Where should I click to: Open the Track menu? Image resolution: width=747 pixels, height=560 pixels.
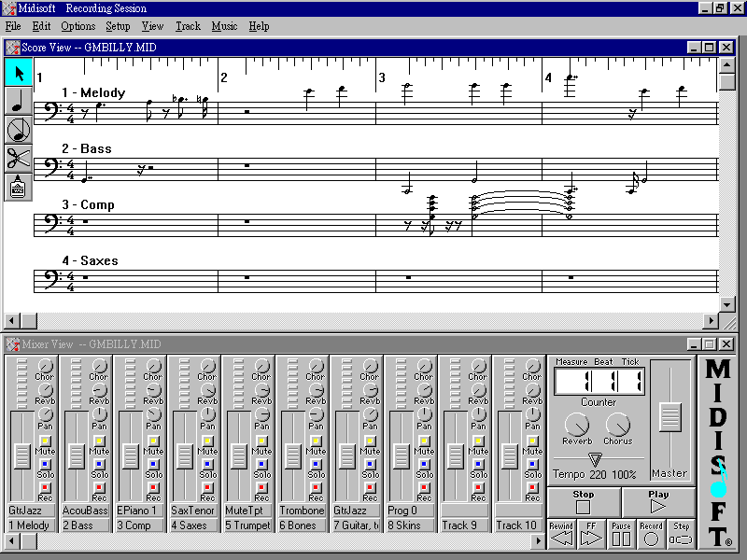pos(188,26)
